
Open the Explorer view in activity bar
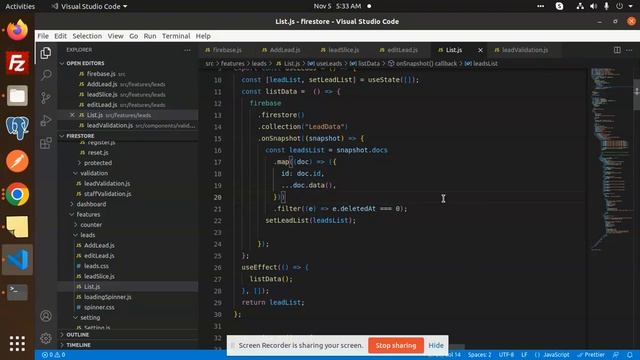pos(46,53)
